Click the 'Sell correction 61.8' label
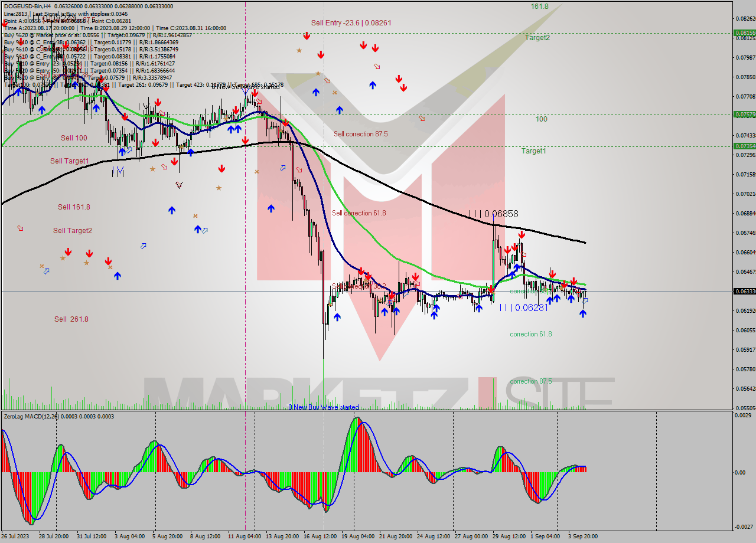The height and width of the screenshot is (543, 756). pos(359,213)
